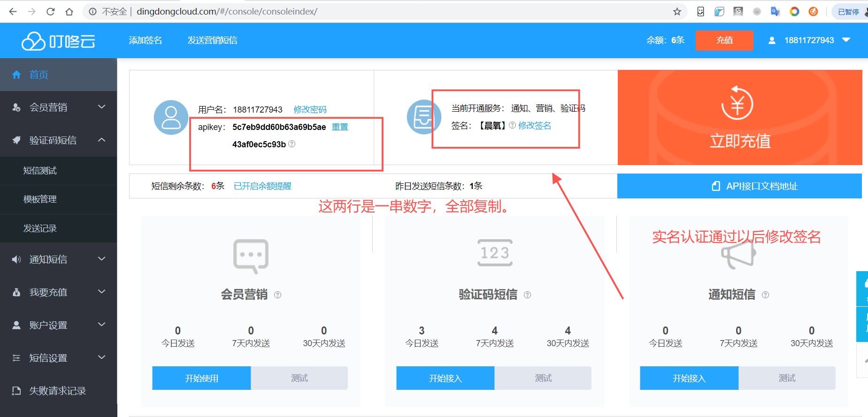Viewport: 868px width, 417px height.
Task: Click help icon beside 通知短信 card title
Action: [765, 295]
